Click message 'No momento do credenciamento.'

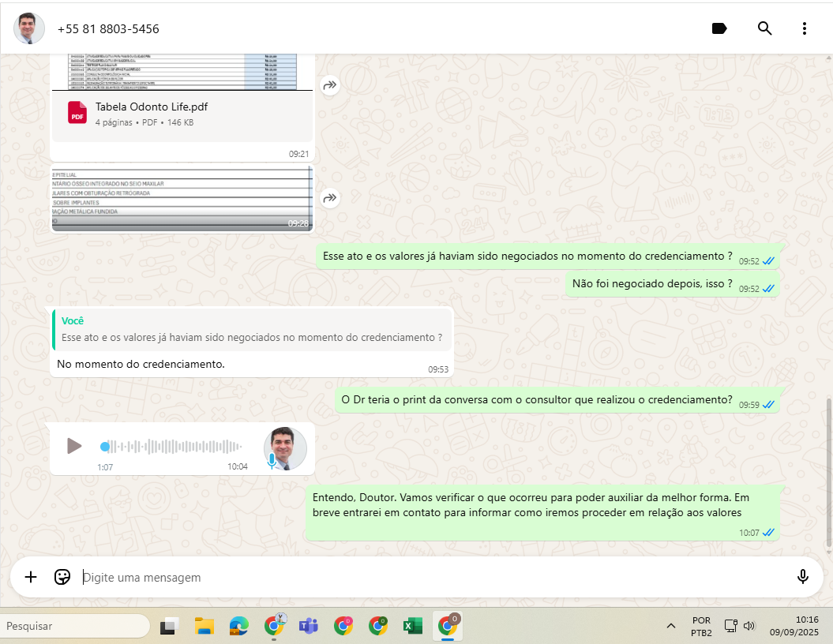(141, 364)
